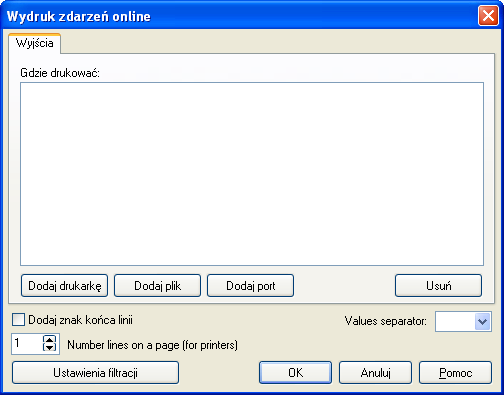The height and width of the screenshot is (395, 504).
Task: Click the Dodaj plik button
Action: [157, 286]
